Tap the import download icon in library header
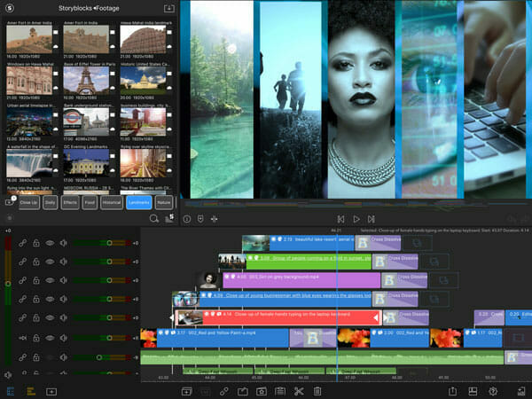 [x=169, y=9]
